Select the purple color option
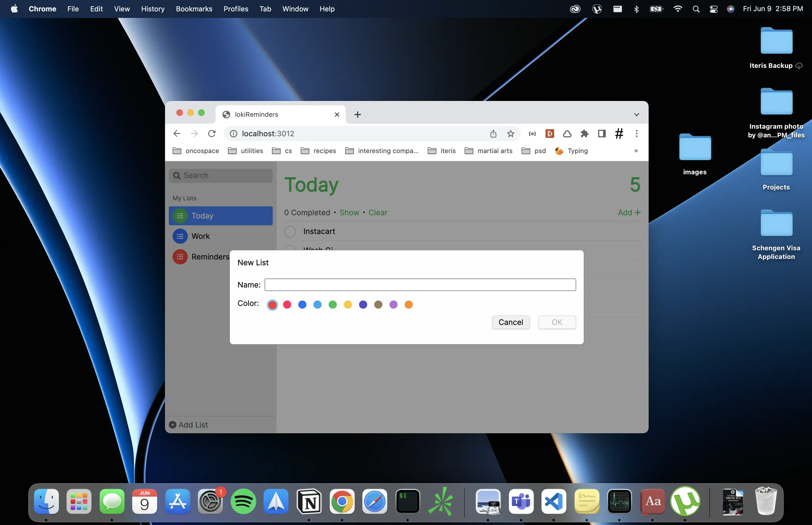The height and width of the screenshot is (525, 812). (393, 304)
